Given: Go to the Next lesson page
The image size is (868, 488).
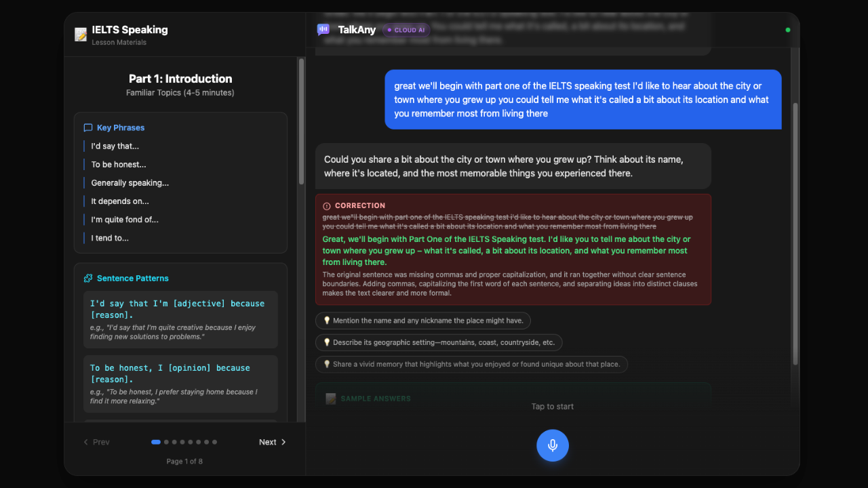Looking at the screenshot, I should click(273, 442).
